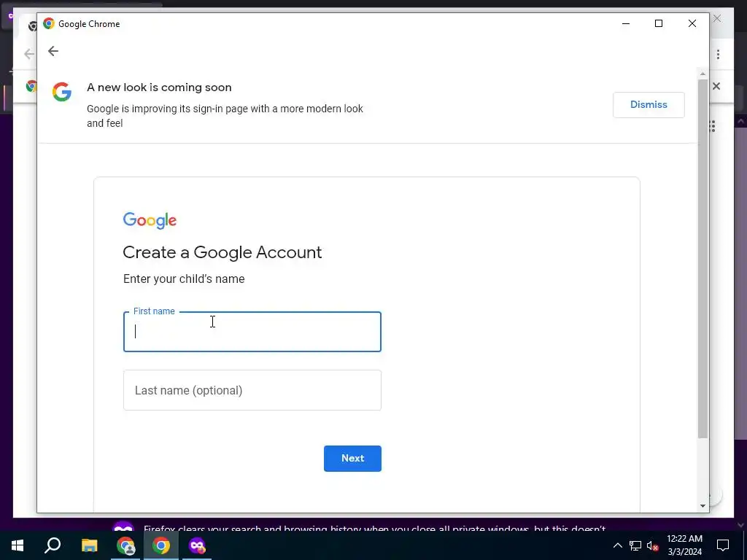The width and height of the screenshot is (747, 560).
Task: Minimize the Google Chrome popup window
Action: click(626, 23)
